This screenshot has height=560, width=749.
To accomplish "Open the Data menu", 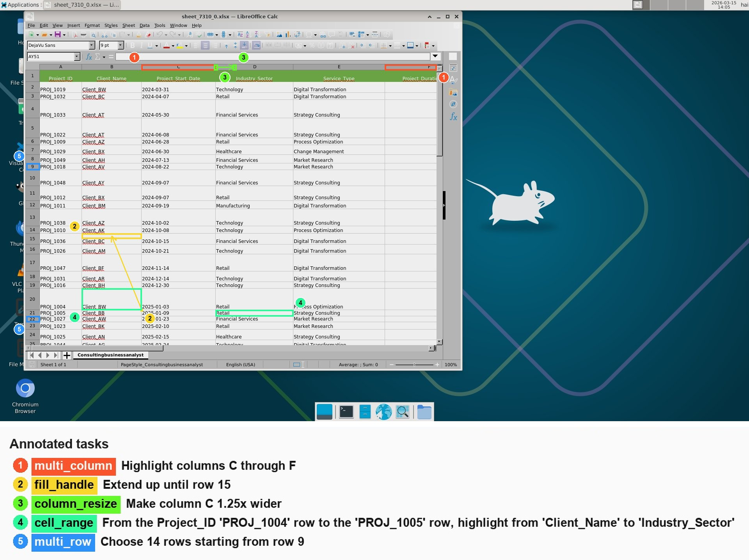I will point(144,25).
